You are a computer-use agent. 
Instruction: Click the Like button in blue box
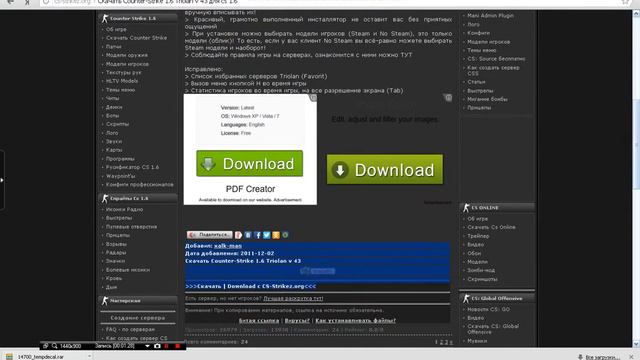tap(318, 271)
